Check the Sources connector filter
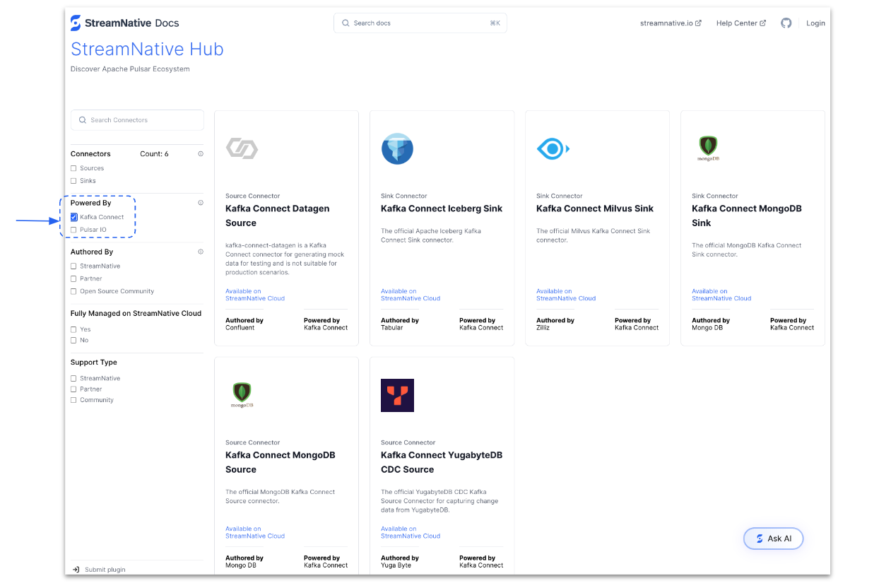Image resolution: width=891 pixels, height=588 pixels. coord(74,168)
